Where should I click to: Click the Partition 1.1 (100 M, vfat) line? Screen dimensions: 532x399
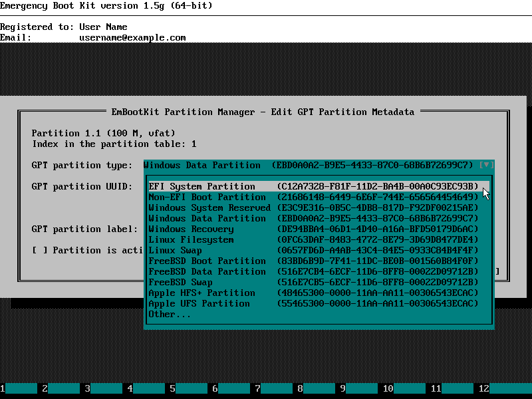coord(104,133)
